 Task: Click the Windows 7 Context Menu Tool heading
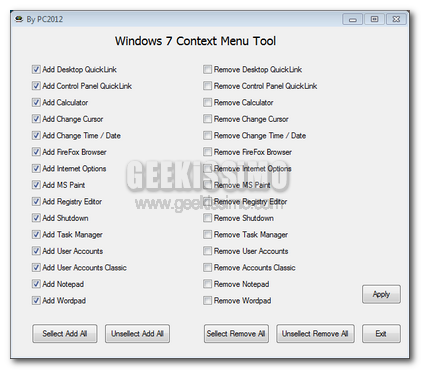pos(195,41)
